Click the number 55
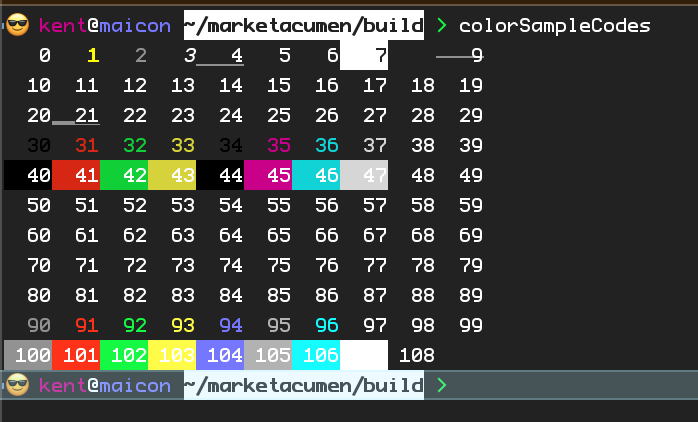The image size is (698, 422). point(279,206)
